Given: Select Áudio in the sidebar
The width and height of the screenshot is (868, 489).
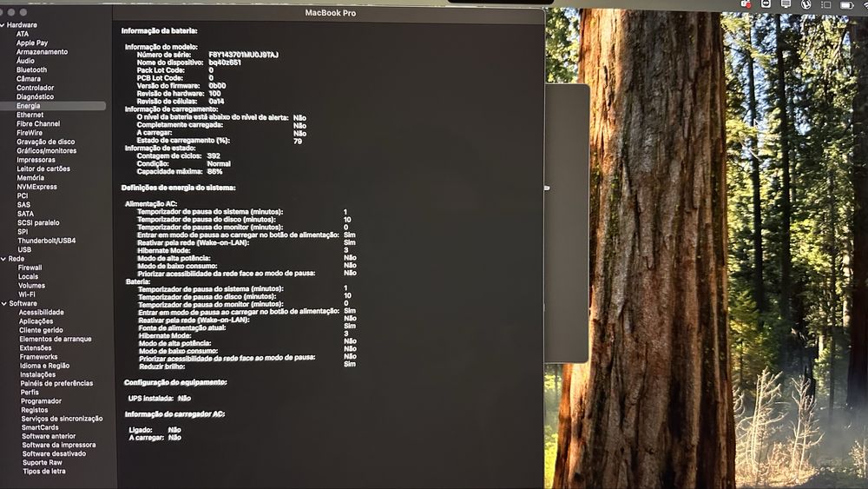Looking at the screenshot, I should tap(25, 61).
